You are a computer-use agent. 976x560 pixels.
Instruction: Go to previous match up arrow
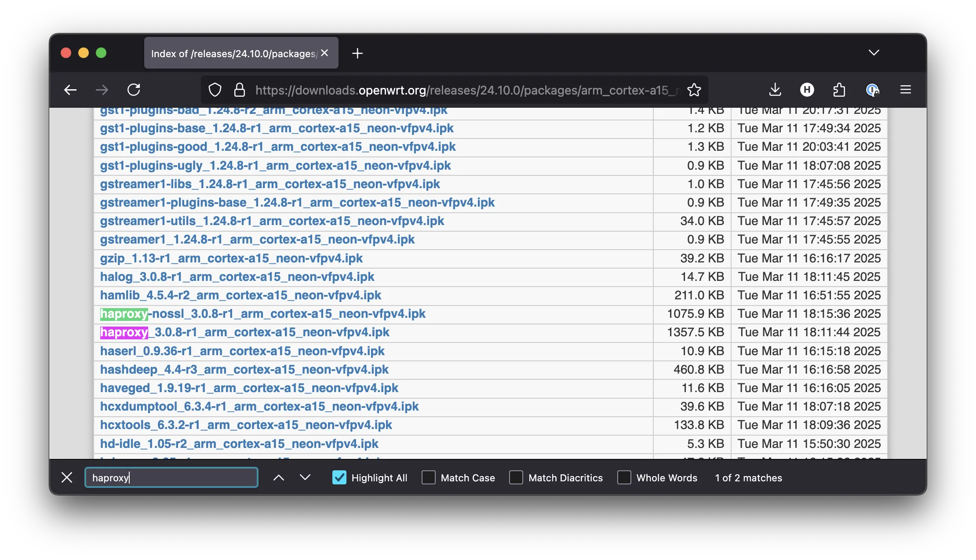pyautogui.click(x=279, y=477)
